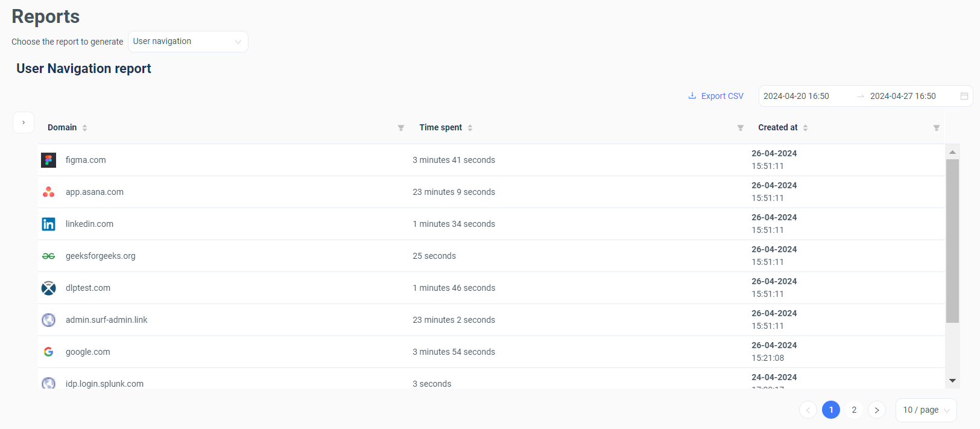Click the figma.com favicon icon
The image size is (980, 429).
(49, 160)
